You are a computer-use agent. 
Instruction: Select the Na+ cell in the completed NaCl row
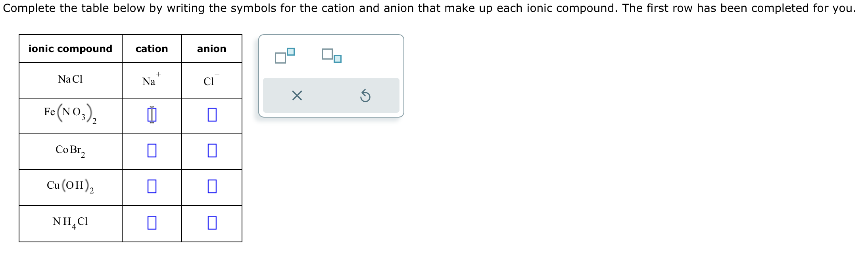(151, 79)
